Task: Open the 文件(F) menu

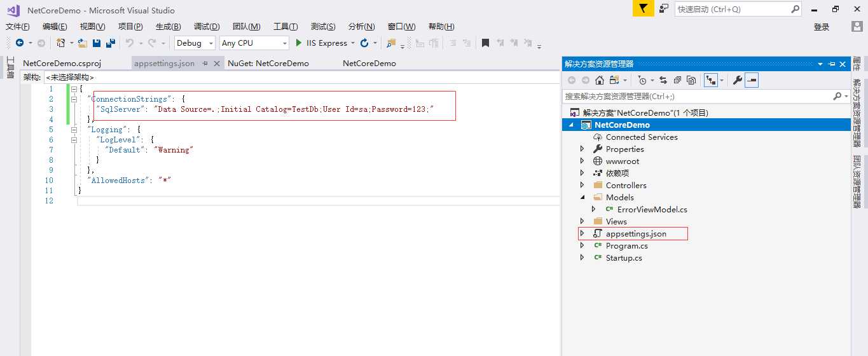Action: (x=17, y=27)
